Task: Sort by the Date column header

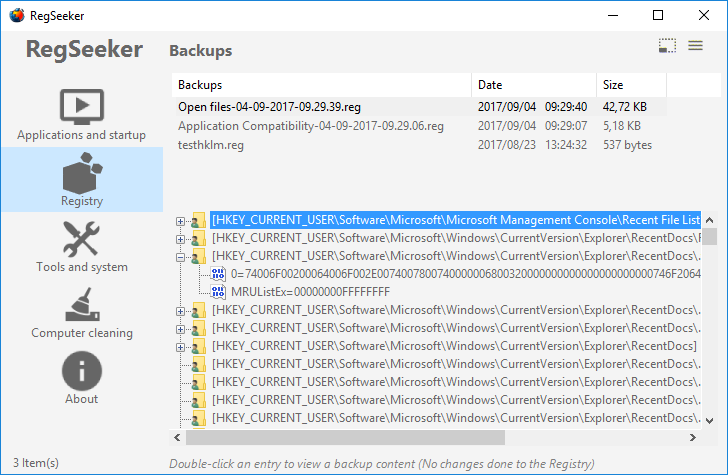Action: (x=534, y=85)
